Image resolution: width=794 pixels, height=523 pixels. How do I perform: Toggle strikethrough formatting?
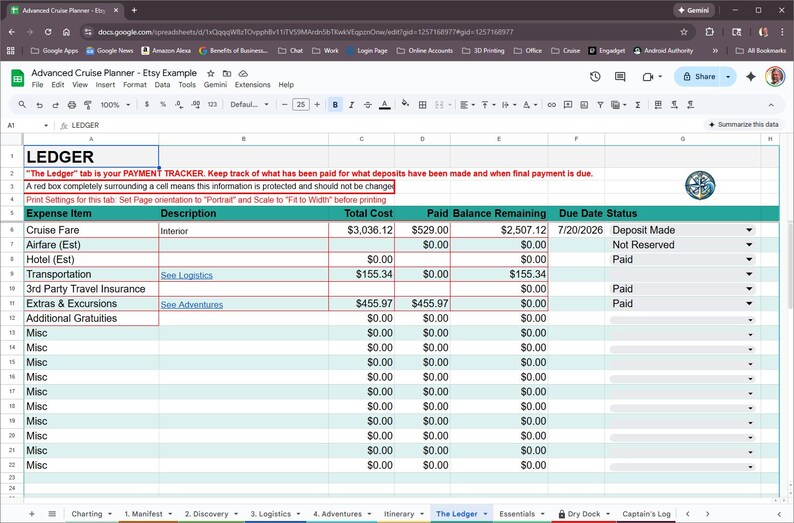(x=368, y=105)
